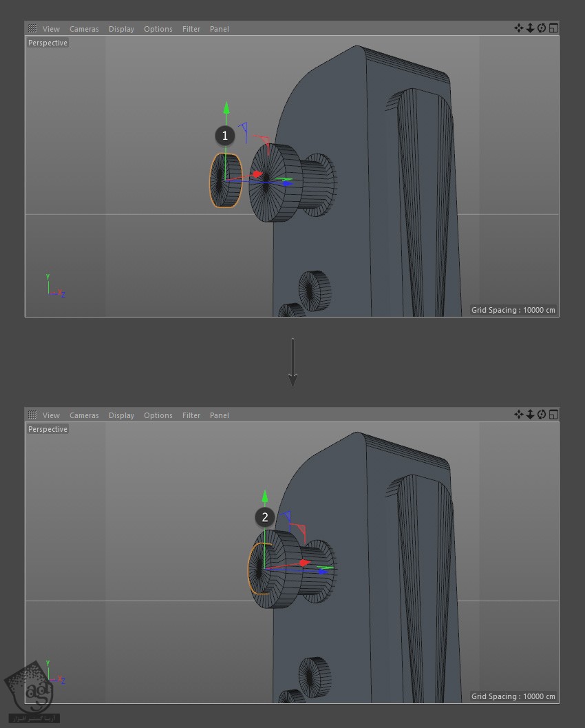Open Cameras menu in top viewport

84,29
